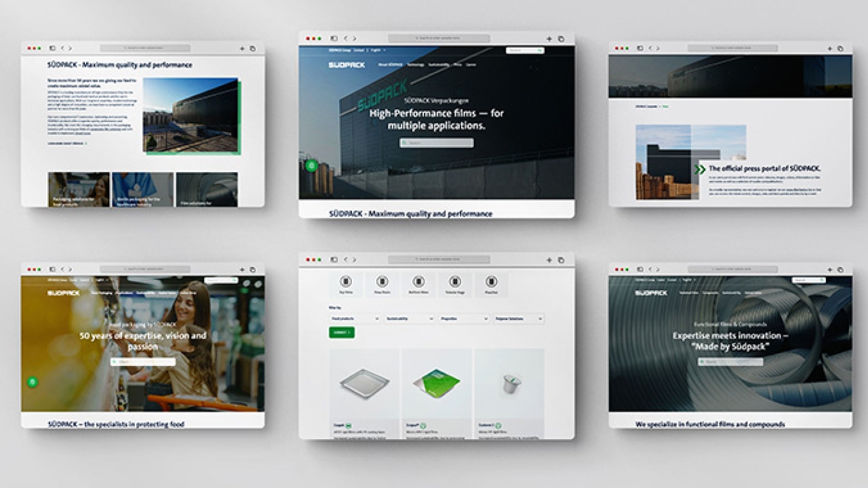Toggle sidebar in the product filter browser window
The image size is (868, 488).
pos(334,260)
